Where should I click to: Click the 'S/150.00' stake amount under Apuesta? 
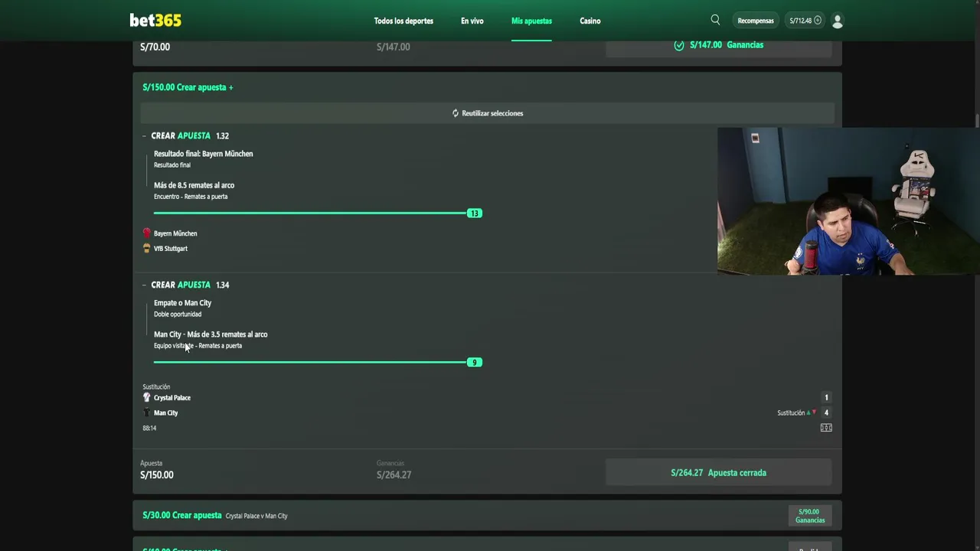pos(157,475)
